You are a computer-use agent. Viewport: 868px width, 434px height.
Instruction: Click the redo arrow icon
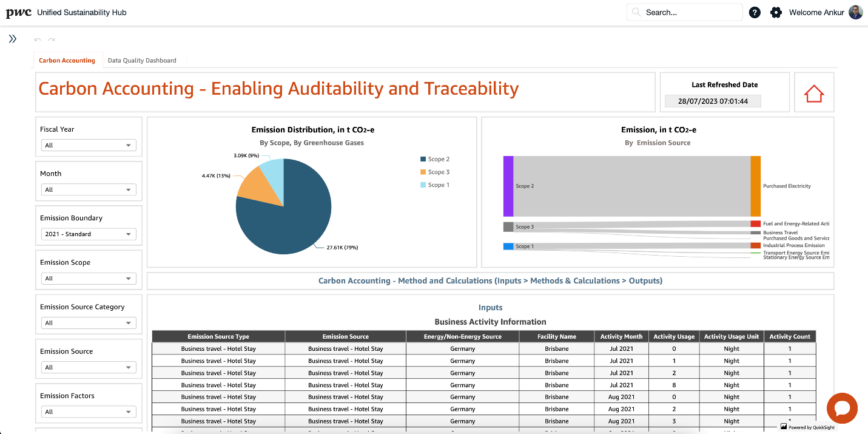[x=52, y=40]
